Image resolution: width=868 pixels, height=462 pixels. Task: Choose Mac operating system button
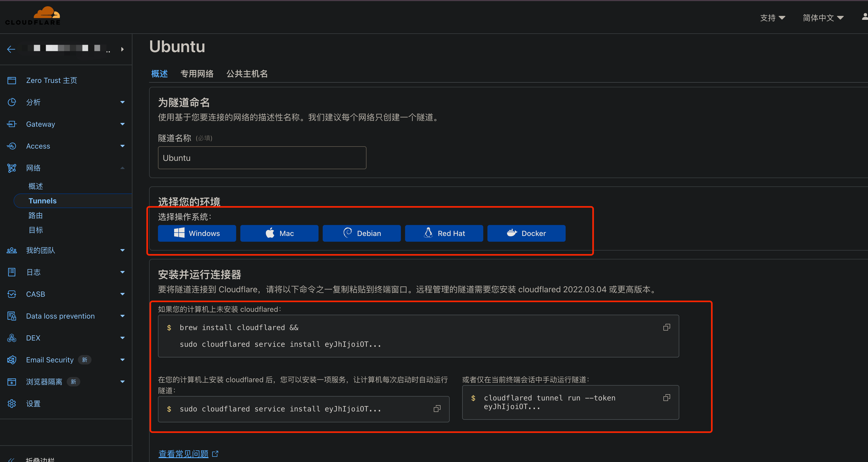point(279,233)
